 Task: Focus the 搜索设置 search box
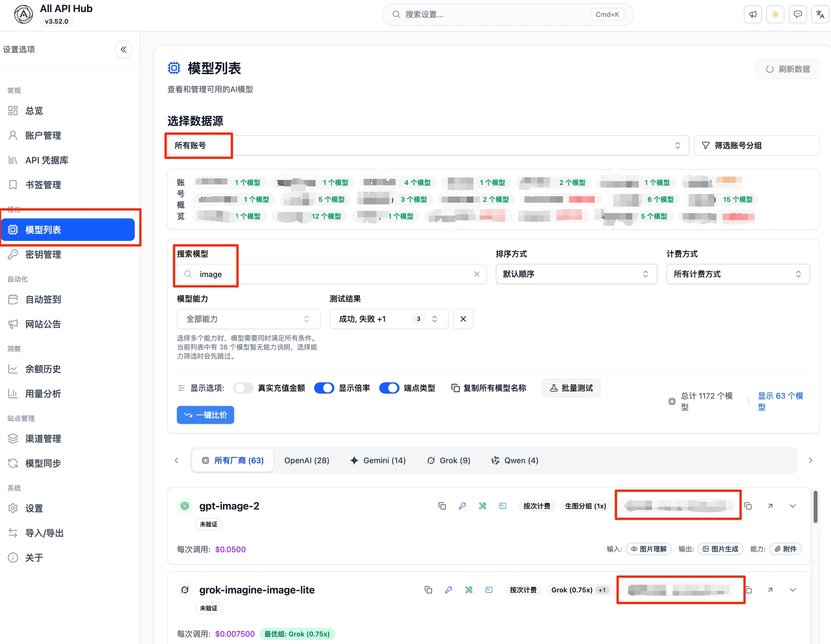point(508,14)
